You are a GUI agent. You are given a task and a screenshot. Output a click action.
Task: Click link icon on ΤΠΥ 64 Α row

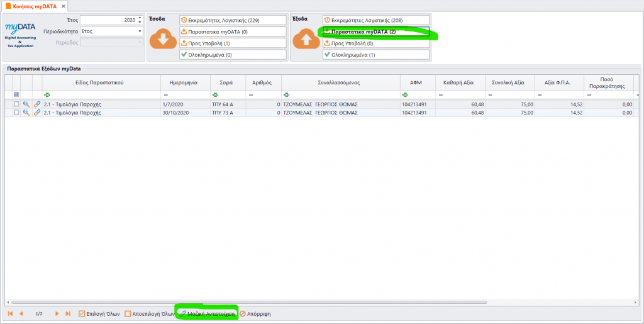coord(37,104)
